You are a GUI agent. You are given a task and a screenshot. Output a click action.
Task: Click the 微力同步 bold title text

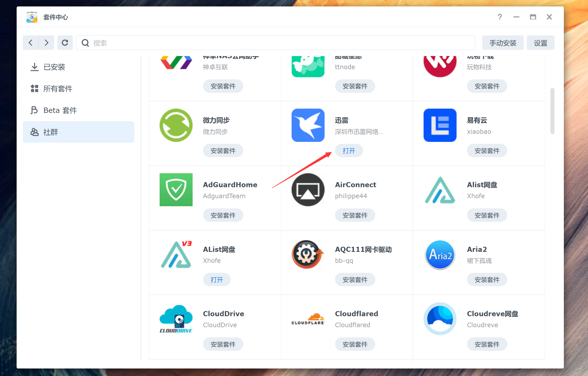[216, 120]
